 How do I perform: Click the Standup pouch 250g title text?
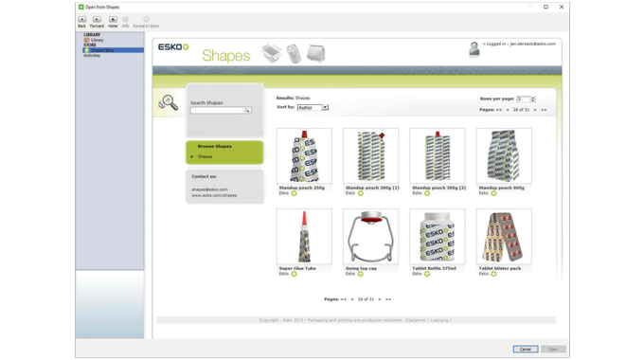pos(302,188)
